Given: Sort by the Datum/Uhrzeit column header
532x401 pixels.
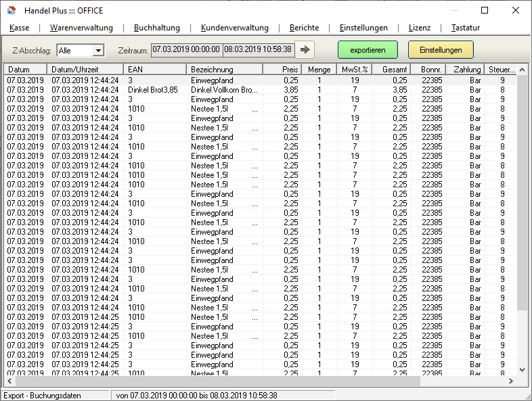Looking at the screenshot, I should [x=85, y=70].
